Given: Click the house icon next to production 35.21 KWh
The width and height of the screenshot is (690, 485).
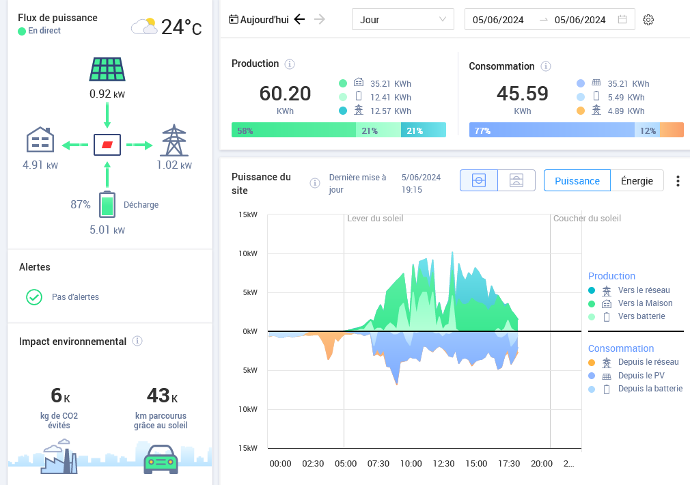Looking at the screenshot, I should (359, 83).
